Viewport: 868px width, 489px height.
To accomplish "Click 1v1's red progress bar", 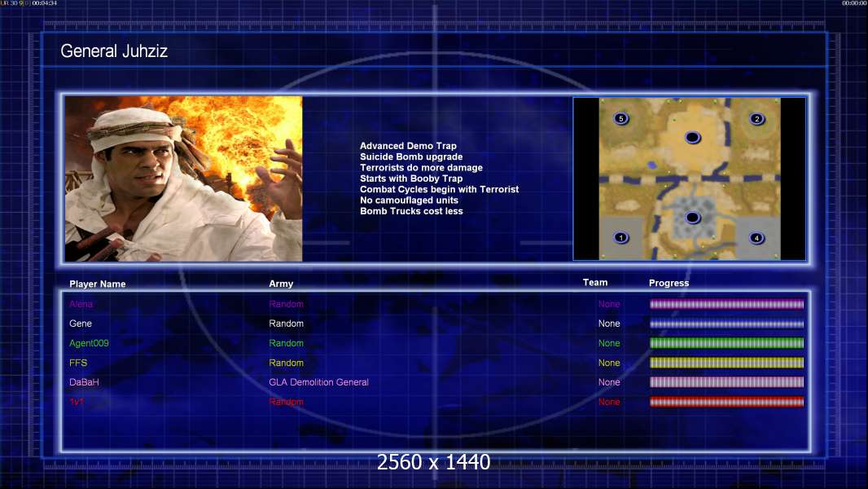I will 726,402.
